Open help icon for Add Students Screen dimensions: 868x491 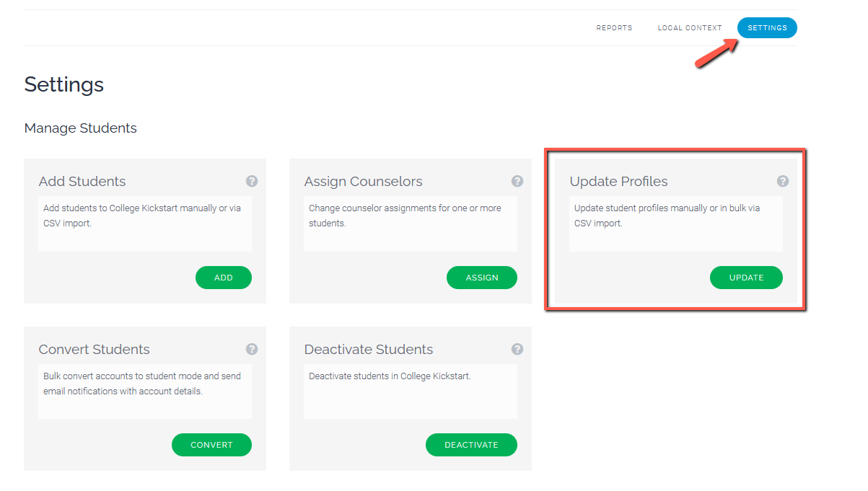click(x=252, y=181)
